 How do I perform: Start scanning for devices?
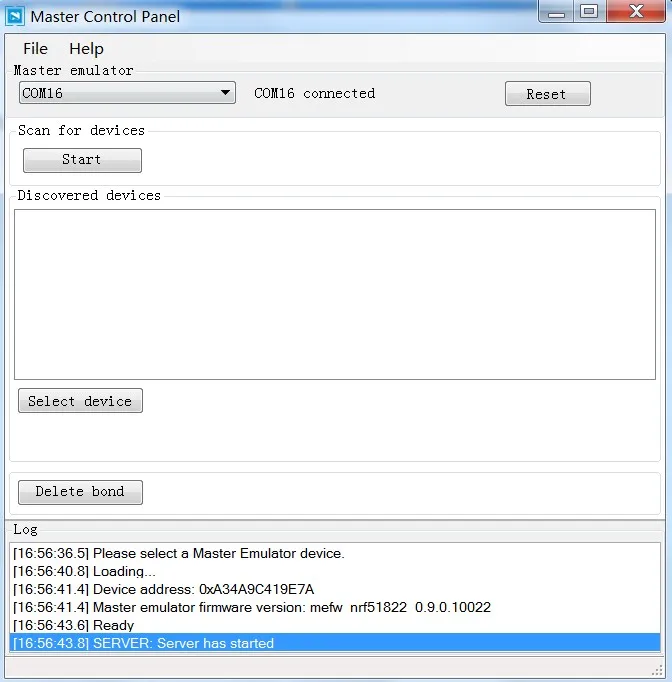tap(82, 160)
